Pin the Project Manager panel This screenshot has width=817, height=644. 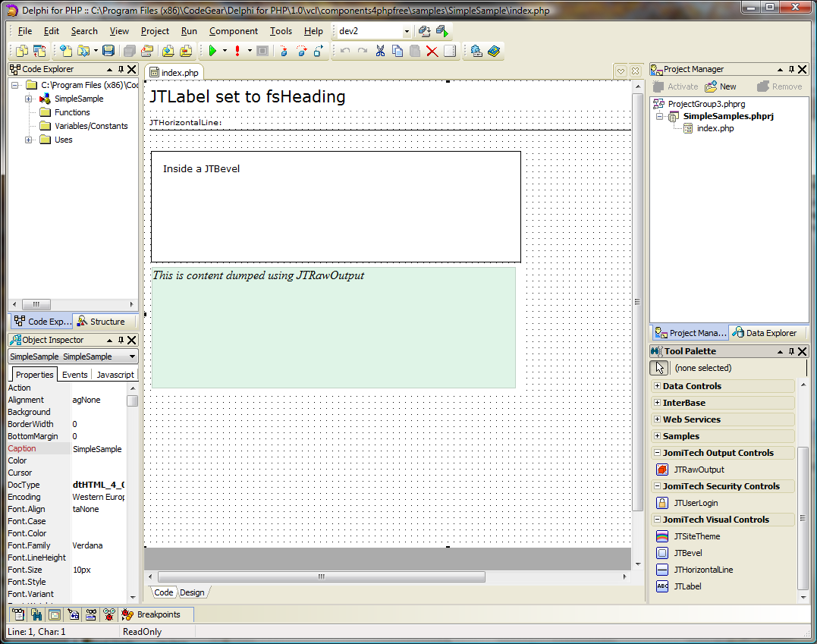click(791, 69)
